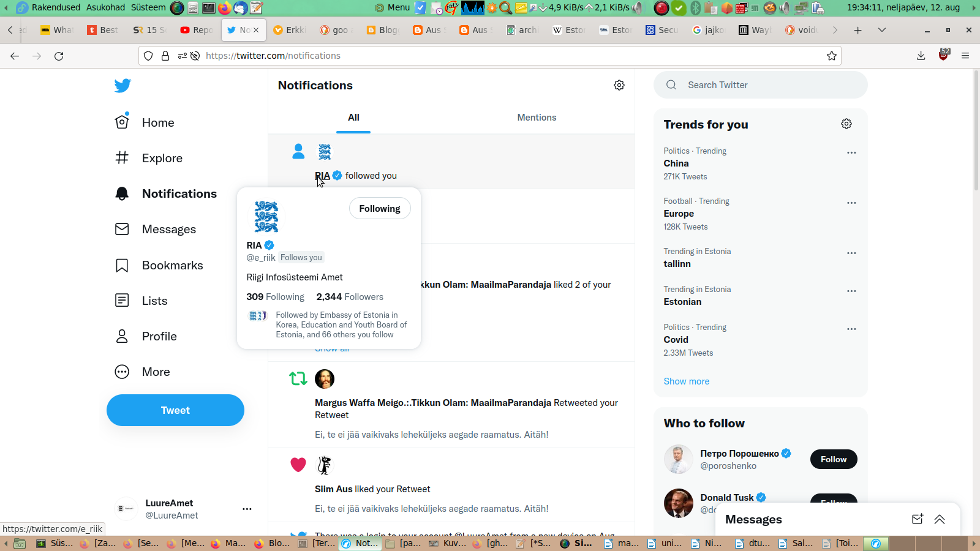Viewport: 980px width, 551px height.
Task: Expand the Messages drawer
Action: [940, 519]
